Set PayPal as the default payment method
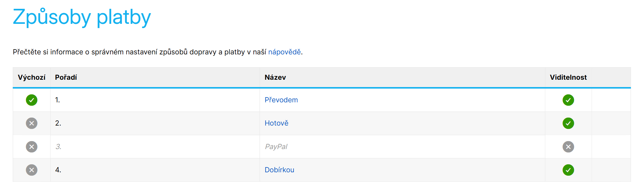 pyautogui.click(x=31, y=146)
